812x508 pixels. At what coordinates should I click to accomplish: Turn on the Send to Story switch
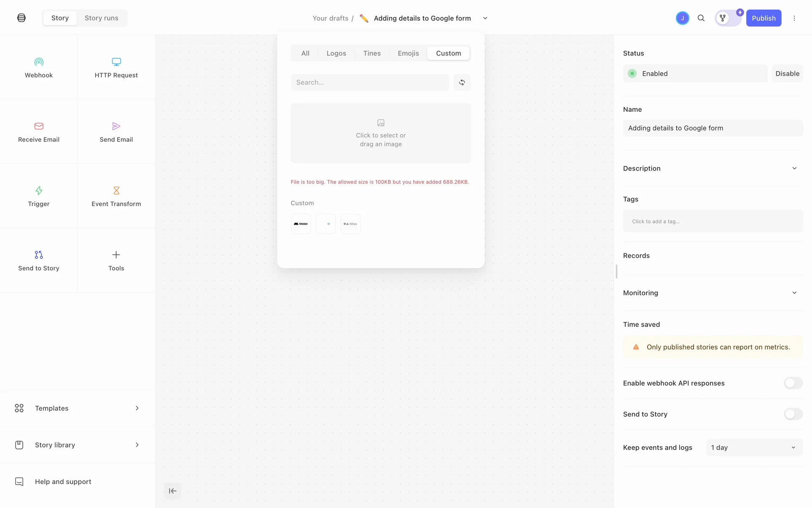point(793,414)
